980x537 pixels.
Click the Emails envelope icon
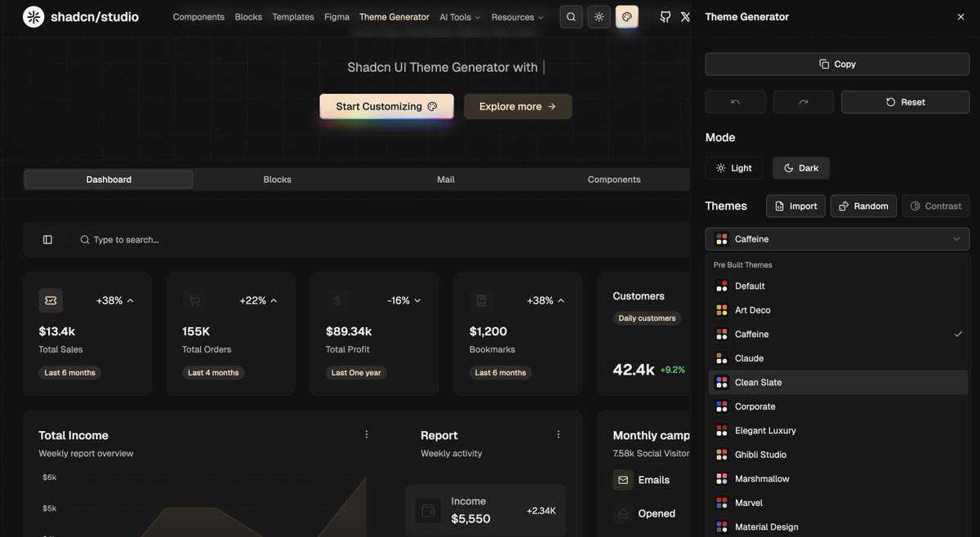623,480
